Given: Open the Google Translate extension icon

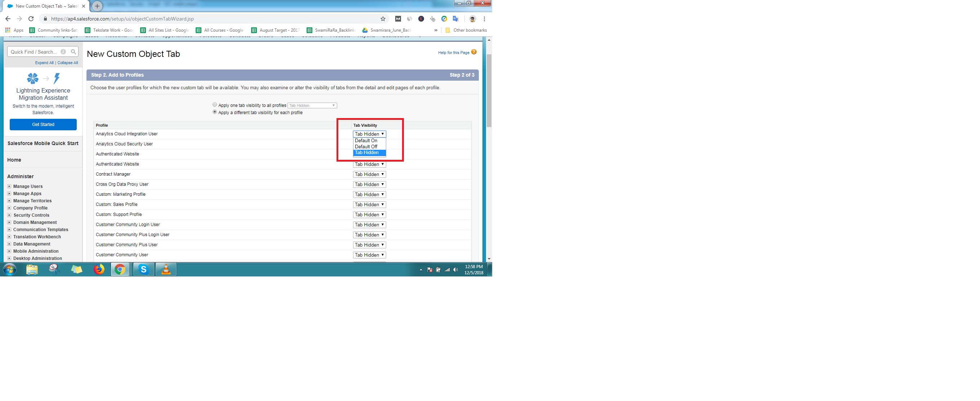Looking at the screenshot, I should 455,19.
